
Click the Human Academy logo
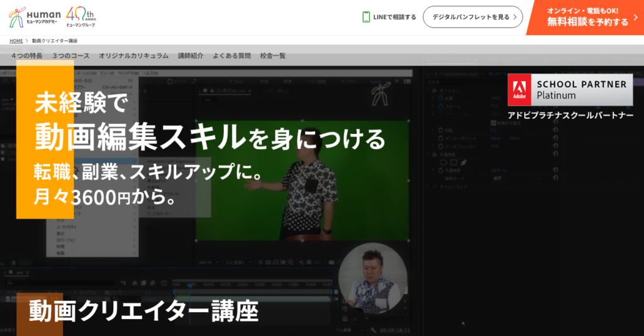[x=35, y=17]
